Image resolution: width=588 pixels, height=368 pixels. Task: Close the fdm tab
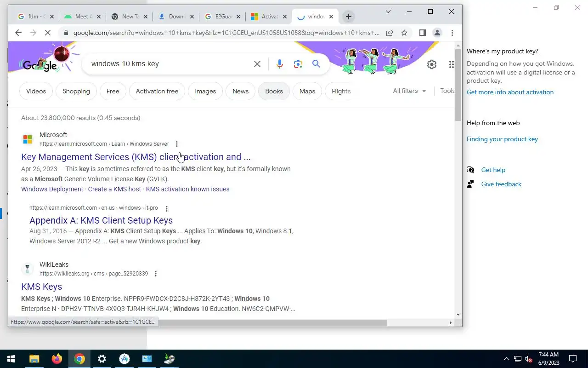click(51, 17)
